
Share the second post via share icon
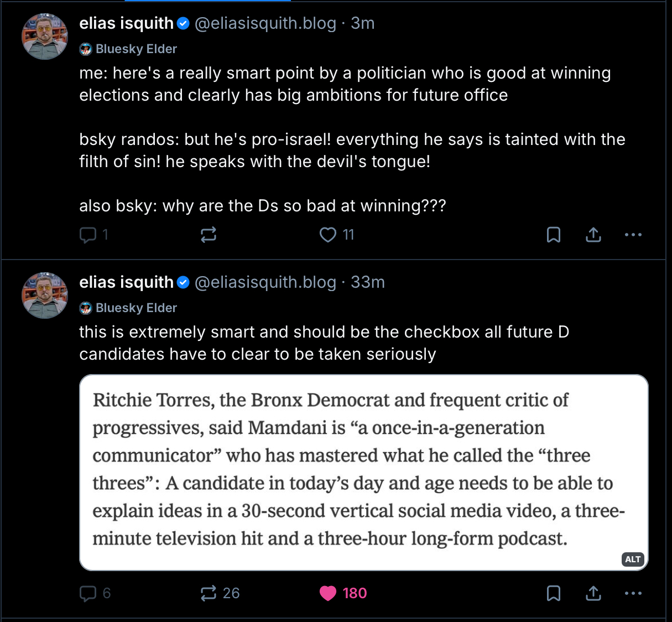point(593,594)
